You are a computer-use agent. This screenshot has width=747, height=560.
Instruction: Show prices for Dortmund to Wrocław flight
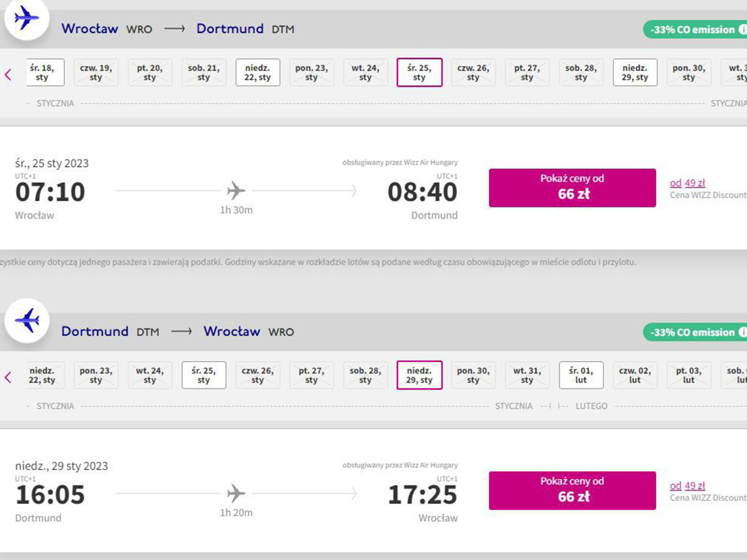[x=572, y=490]
